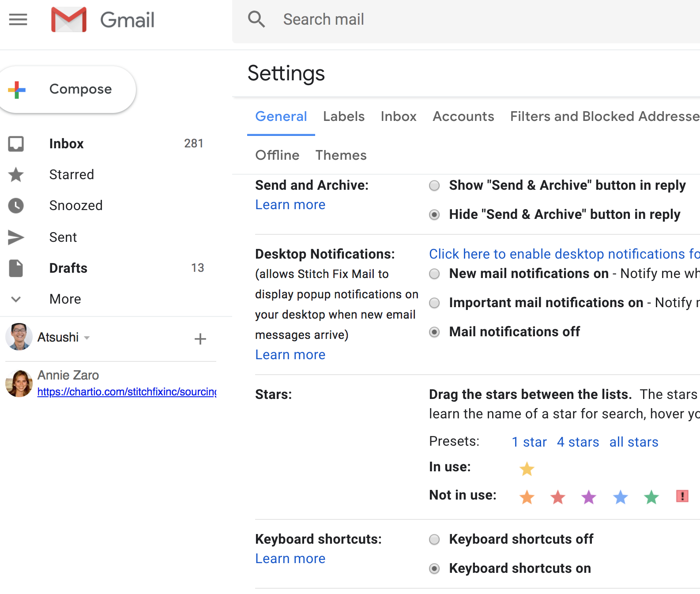Viewport: 700px width, 594px height.
Task: Open Learn more under Desktop Notifications
Action: (290, 355)
